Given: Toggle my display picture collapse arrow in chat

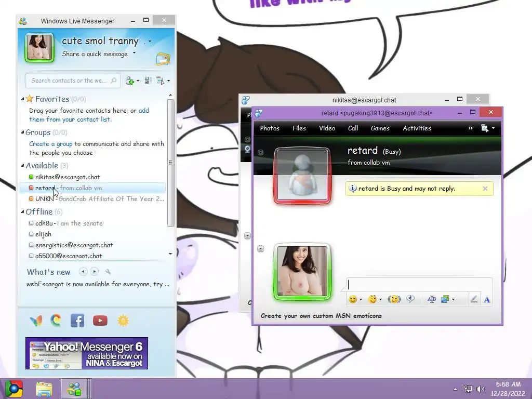Looking at the screenshot, I should coord(261,249).
